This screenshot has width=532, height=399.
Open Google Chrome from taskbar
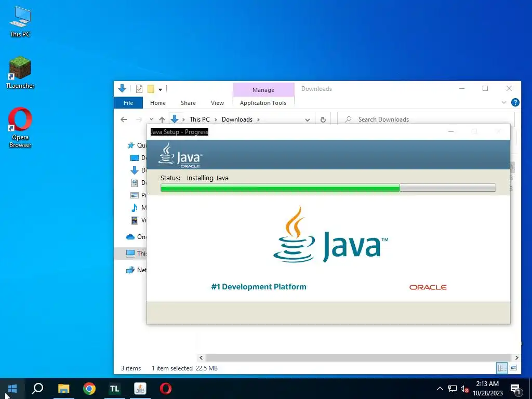(x=89, y=389)
